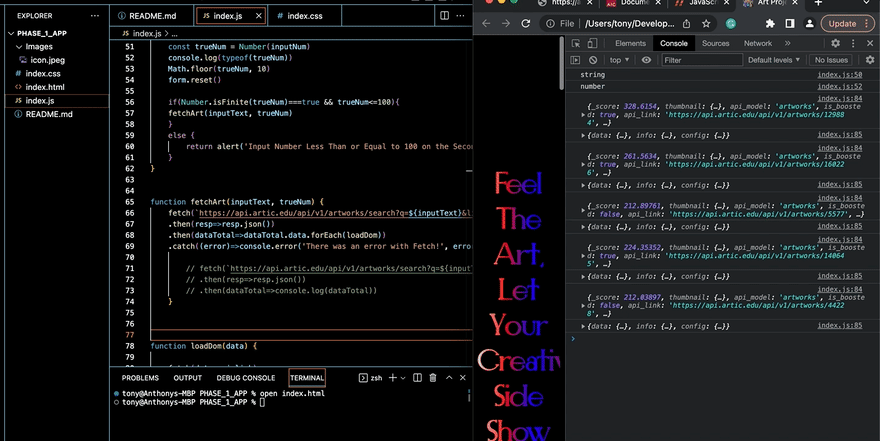
Task: Kill the terminal with trash icon
Action: click(x=433, y=378)
